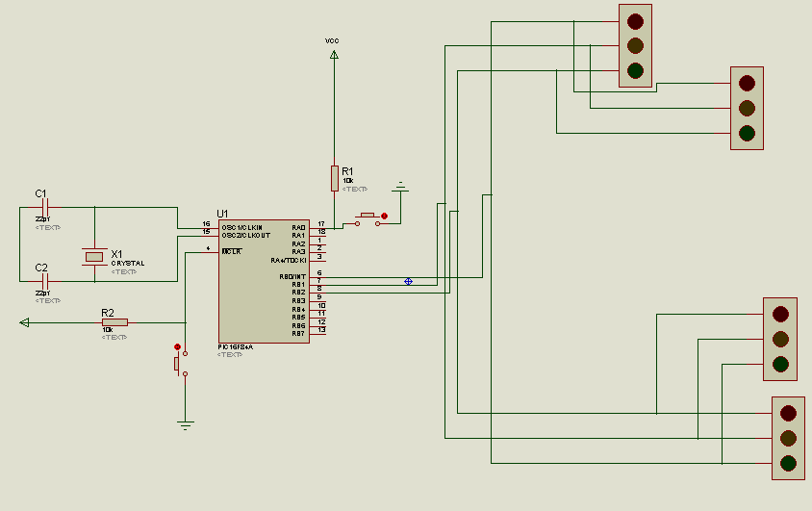
Task: Toggle the latch dot on the MCLR reset button
Action: pyautogui.click(x=178, y=346)
